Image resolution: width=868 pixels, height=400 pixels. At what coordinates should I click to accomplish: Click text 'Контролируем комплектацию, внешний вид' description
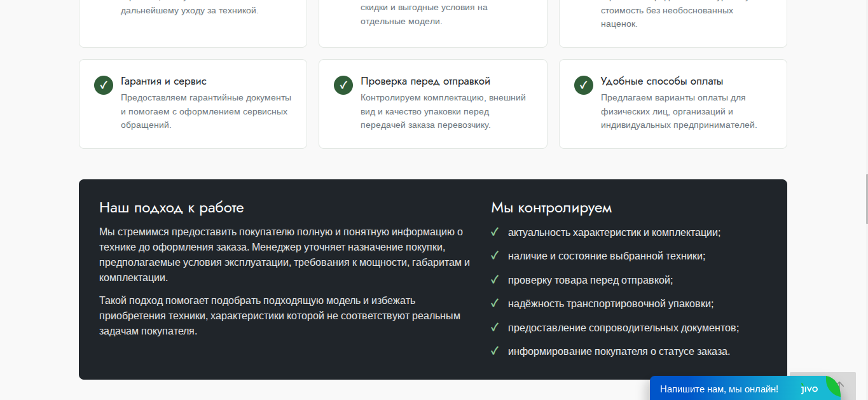click(x=443, y=111)
